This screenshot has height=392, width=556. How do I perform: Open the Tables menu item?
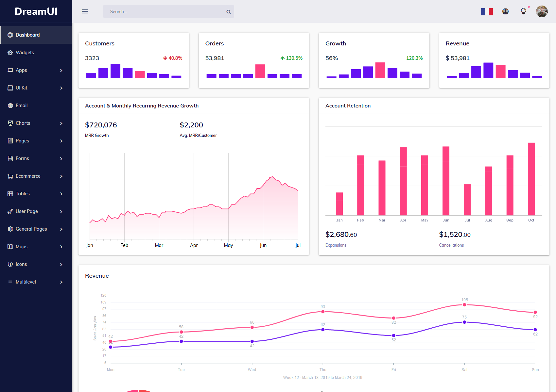(23, 194)
